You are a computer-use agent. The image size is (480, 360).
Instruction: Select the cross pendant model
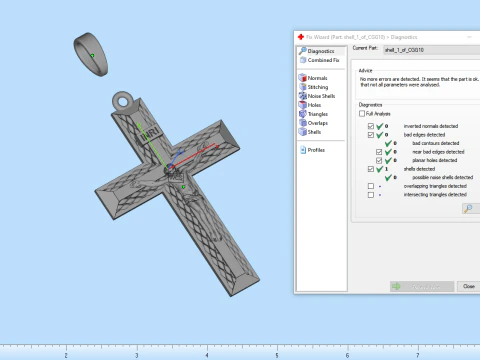point(177,193)
